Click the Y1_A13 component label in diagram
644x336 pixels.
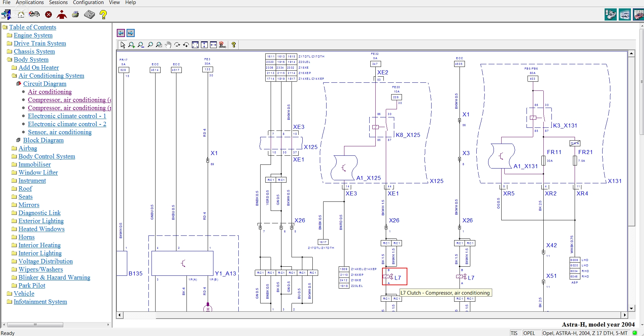tap(226, 273)
